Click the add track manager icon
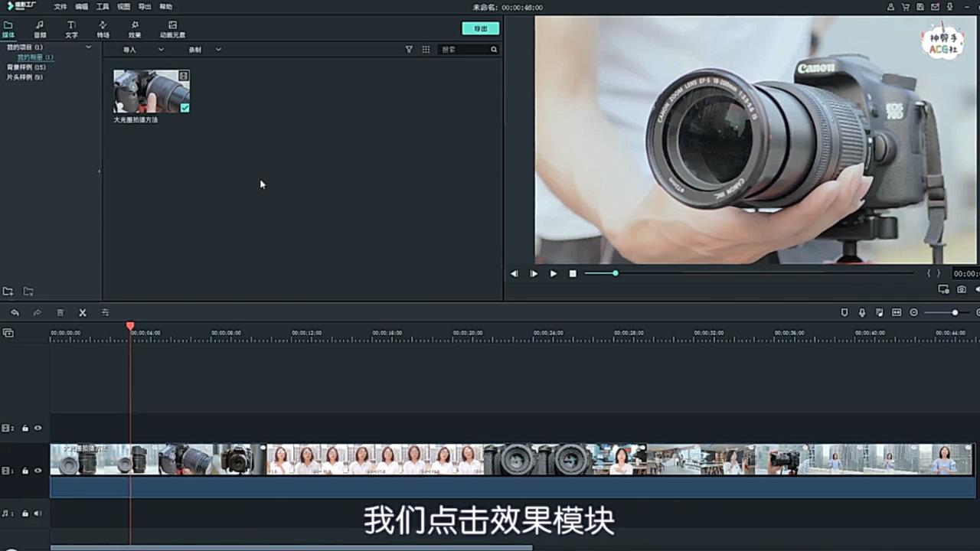Screen dimensions: 980x551 [8, 333]
